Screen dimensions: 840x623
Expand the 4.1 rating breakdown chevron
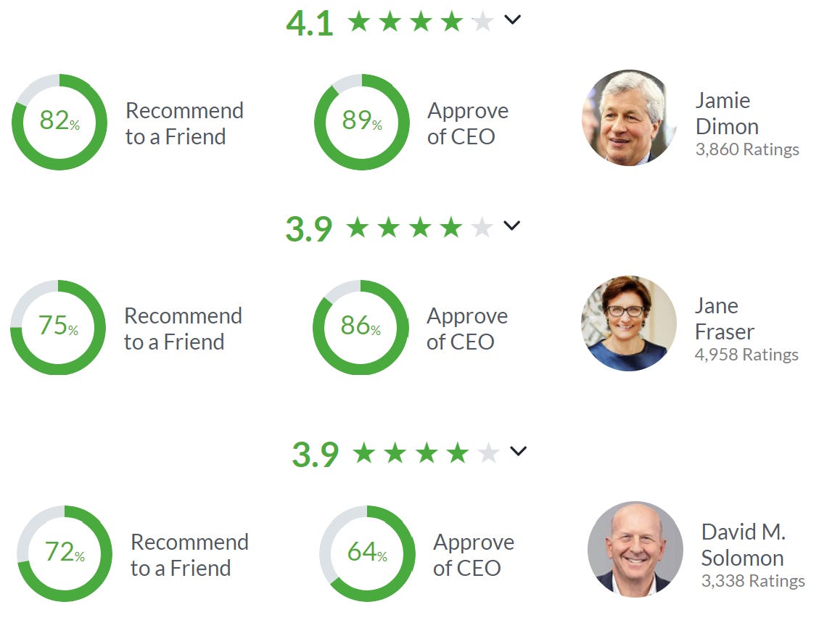click(x=513, y=20)
